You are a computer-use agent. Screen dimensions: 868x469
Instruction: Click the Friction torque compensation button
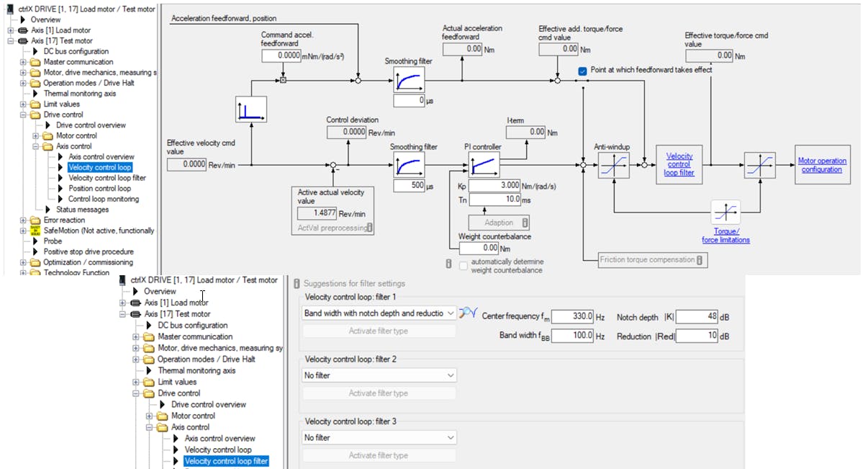(653, 259)
